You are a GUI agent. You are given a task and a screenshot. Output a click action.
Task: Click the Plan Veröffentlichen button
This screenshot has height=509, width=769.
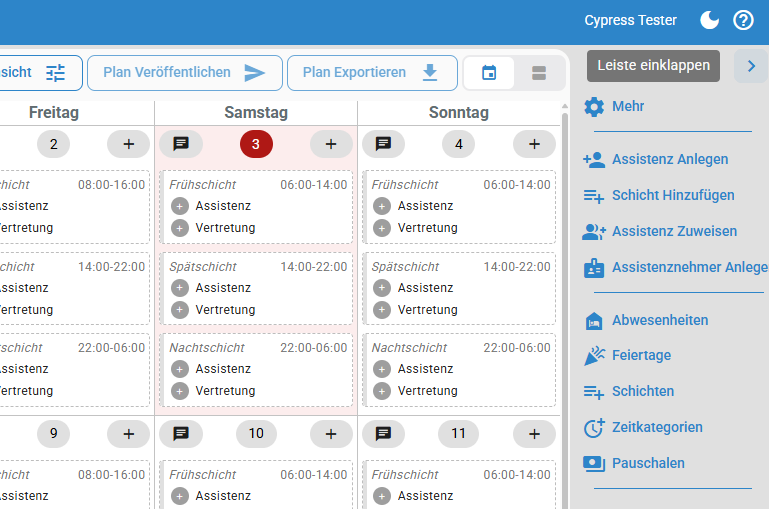point(185,73)
